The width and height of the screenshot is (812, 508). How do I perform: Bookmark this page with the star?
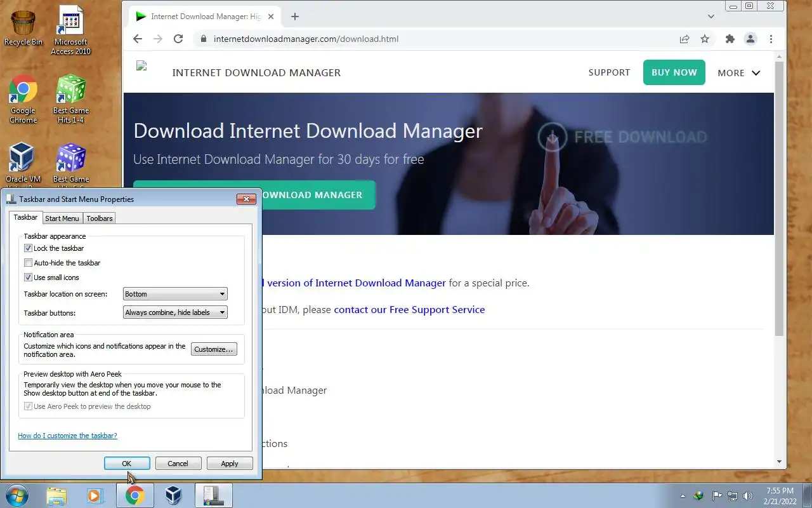(x=705, y=39)
